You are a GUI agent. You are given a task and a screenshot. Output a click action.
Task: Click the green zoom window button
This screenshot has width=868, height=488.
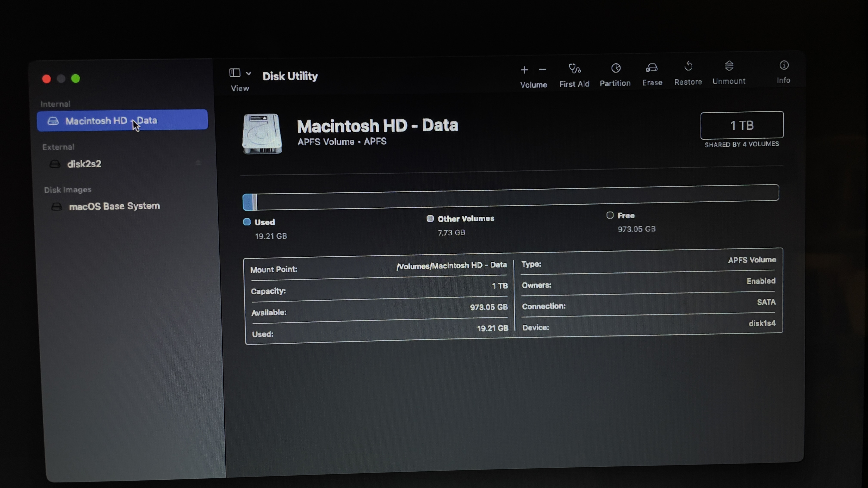tap(76, 79)
